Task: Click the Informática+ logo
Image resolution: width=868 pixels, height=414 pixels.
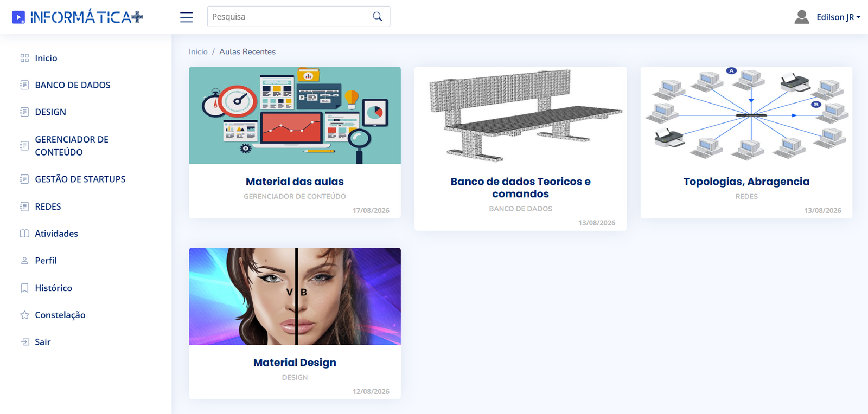Action: click(x=78, y=17)
